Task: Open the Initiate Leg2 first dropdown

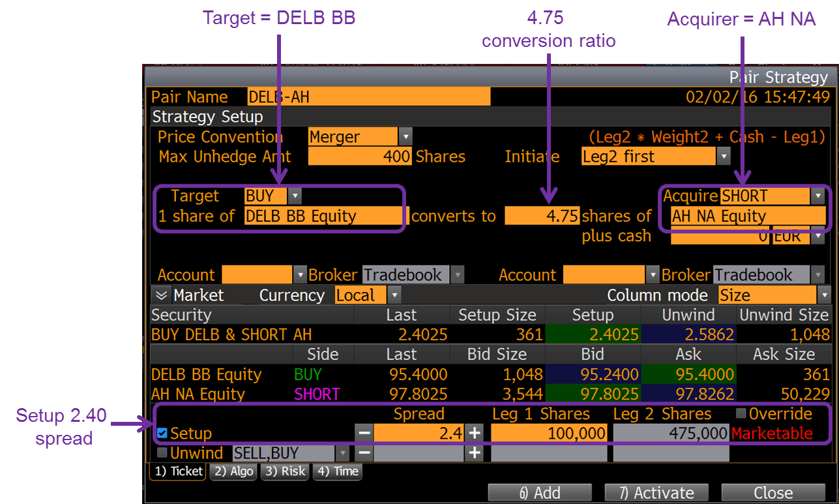Action: (x=724, y=156)
